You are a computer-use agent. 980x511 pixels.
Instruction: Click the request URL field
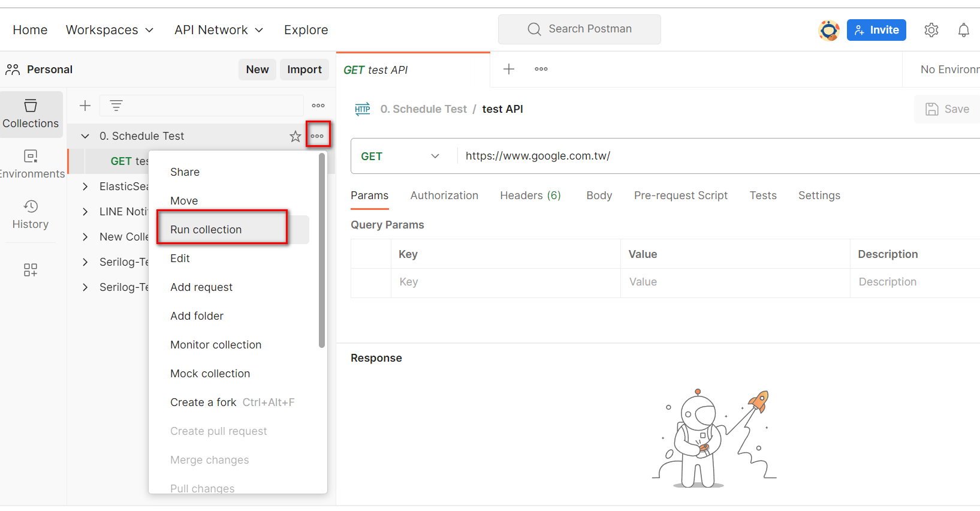[719, 156]
